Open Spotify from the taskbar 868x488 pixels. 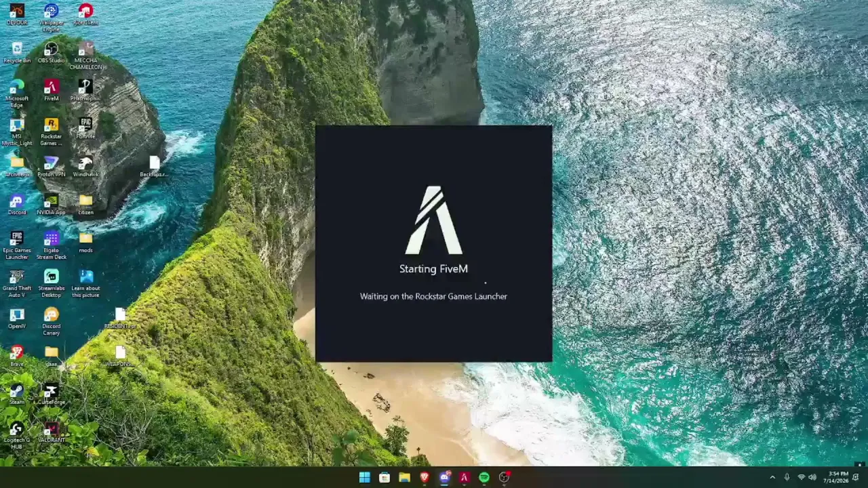coord(484,477)
